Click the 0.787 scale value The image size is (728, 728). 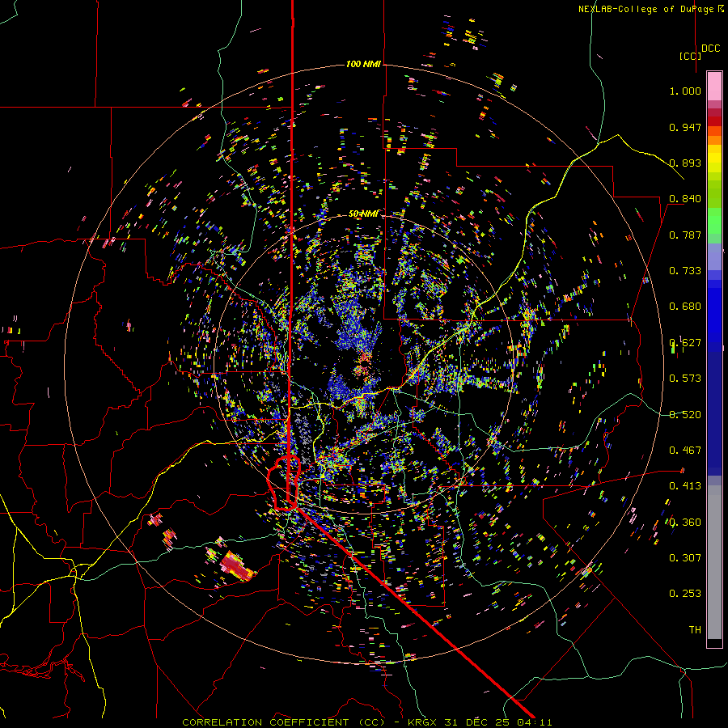click(x=685, y=235)
